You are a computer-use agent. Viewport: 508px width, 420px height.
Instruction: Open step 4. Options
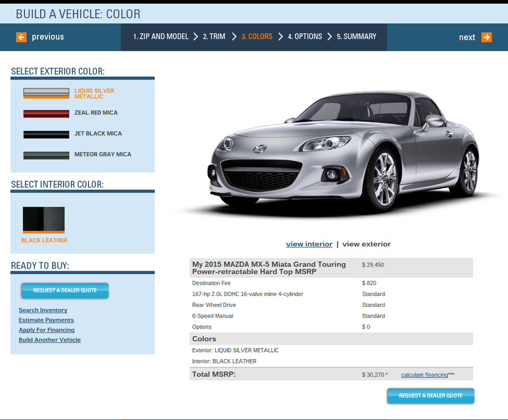pyautogui.click(x=305, y=37)
